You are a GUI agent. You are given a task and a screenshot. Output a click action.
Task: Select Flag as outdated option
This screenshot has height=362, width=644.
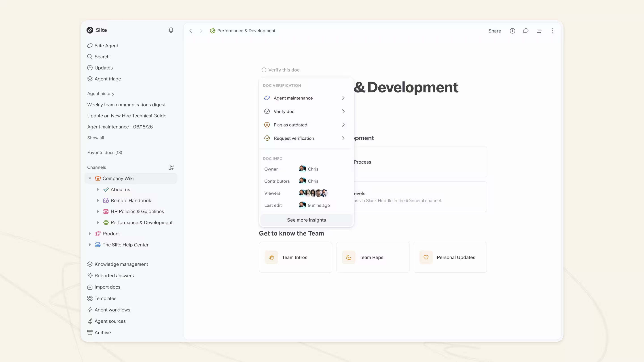(305, 125)
